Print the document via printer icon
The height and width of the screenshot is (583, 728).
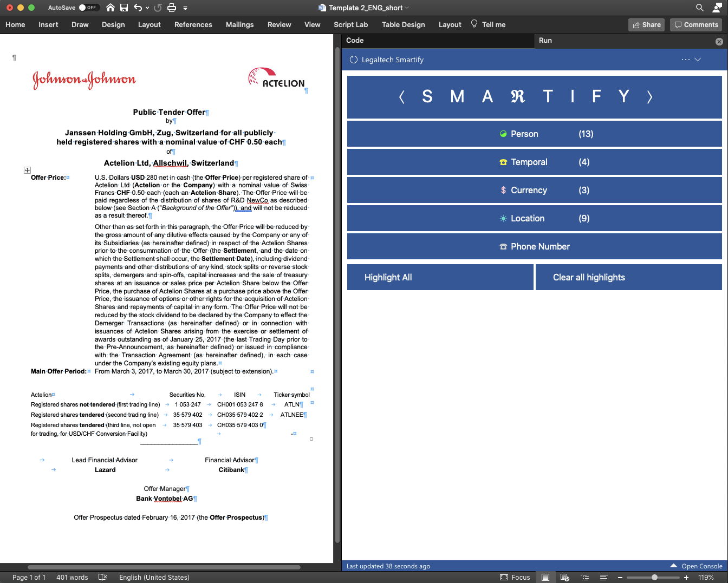coord(172,8)
